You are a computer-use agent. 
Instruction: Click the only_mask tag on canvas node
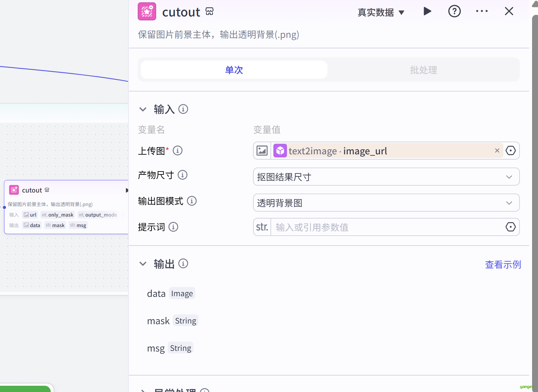pos(58,215)
